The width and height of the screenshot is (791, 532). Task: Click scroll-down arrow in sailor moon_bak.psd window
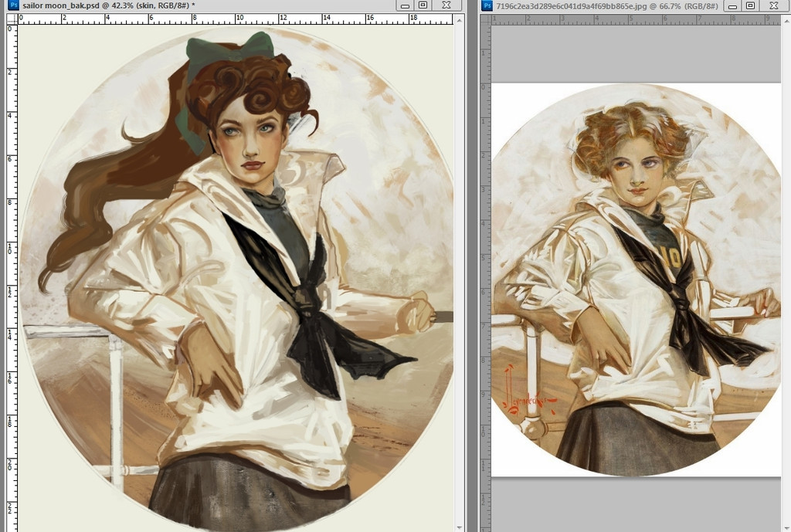(459, 527)
